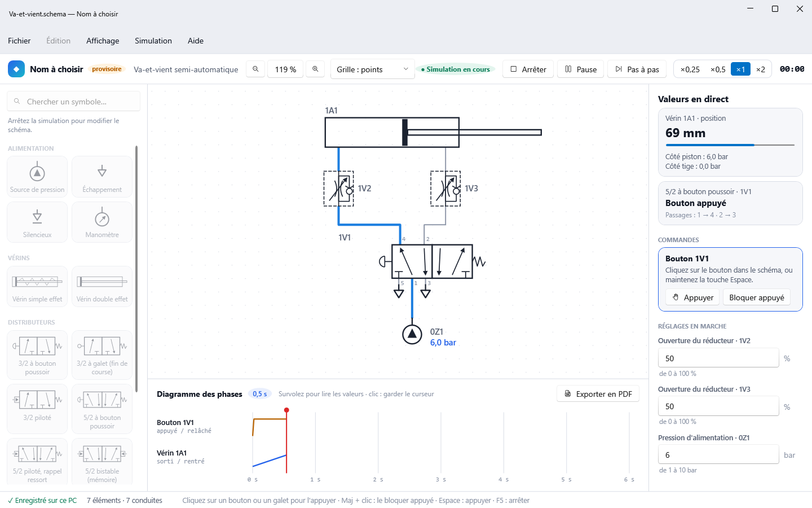Open the Grille : points dropdown

coord(372,69)
